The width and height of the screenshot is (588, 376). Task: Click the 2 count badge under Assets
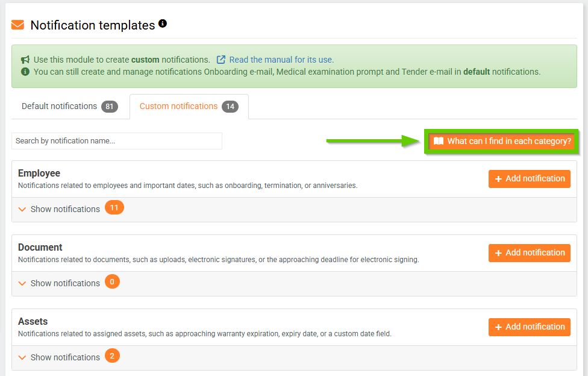pos(112,357)
